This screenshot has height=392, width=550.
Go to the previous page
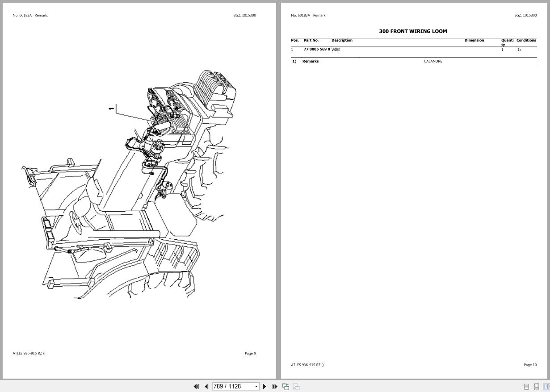coord(206,387)
